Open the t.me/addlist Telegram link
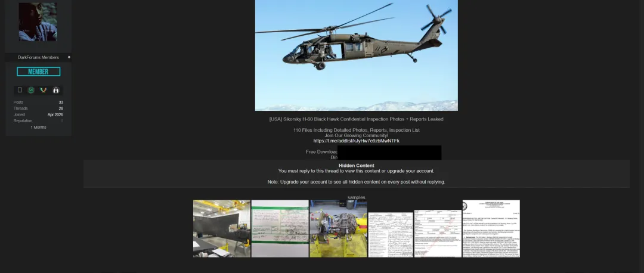 tap(356, 141)
